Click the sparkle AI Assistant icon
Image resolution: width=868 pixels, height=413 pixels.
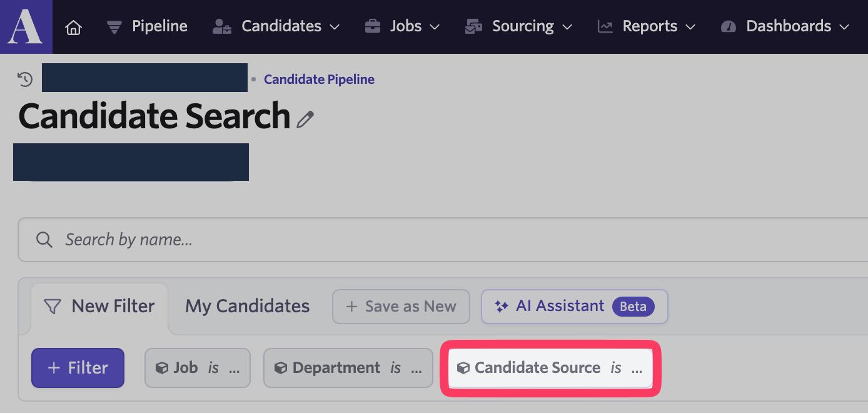[x=501, y=307]
